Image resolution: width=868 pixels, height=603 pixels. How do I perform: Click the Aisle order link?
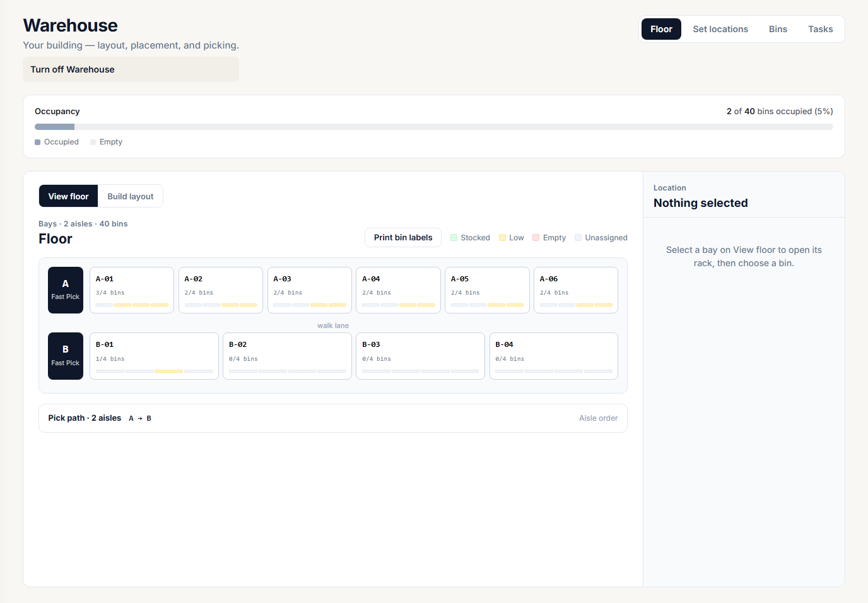click(x=599, y=418)
